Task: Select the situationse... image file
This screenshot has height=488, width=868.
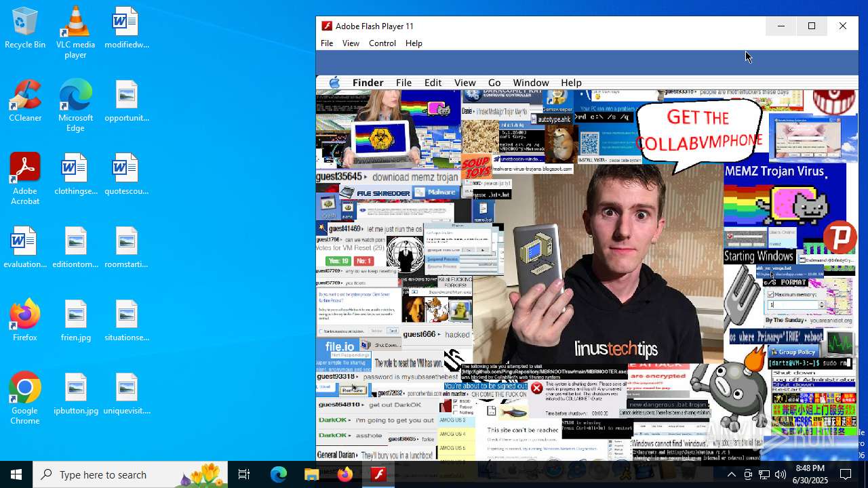Action: [x=126, y=321]
